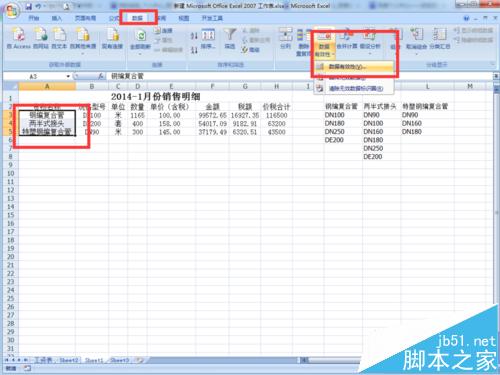This screenshot has width=500, height=375.
Task: Click the vertical scrollbar on the right
Action: click(x=496, y=213)
